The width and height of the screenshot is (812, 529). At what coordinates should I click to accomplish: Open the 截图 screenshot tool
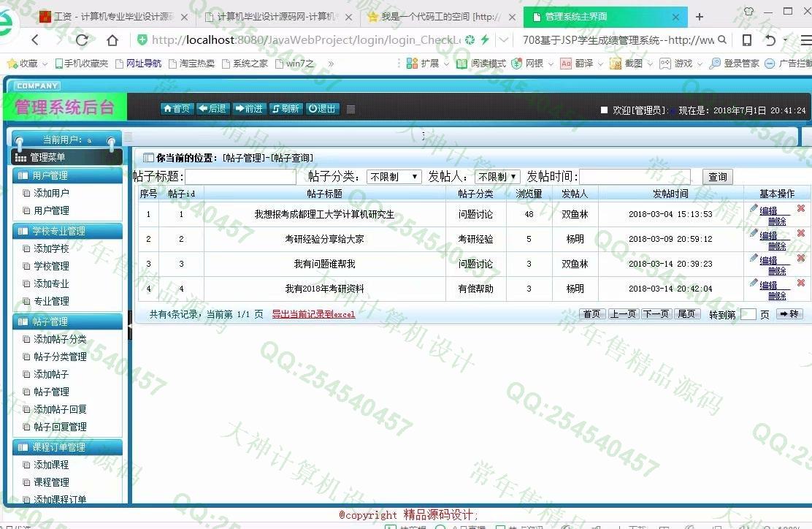point(626,64)
